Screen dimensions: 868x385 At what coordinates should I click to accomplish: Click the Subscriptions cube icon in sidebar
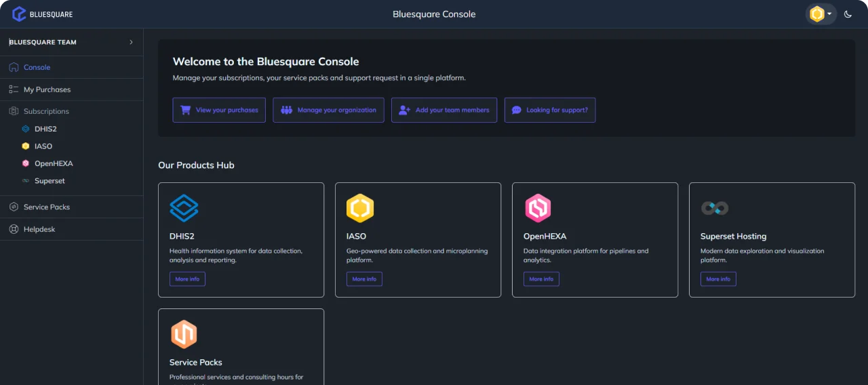coord(14,111)
